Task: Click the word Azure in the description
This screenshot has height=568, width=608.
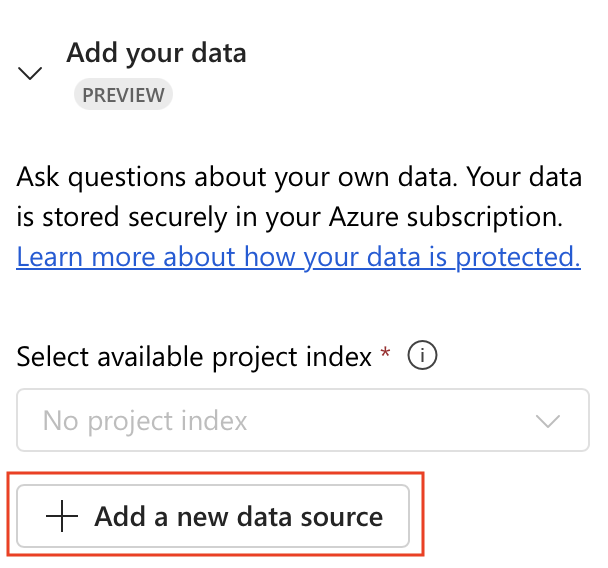Action: pos(364,217)
